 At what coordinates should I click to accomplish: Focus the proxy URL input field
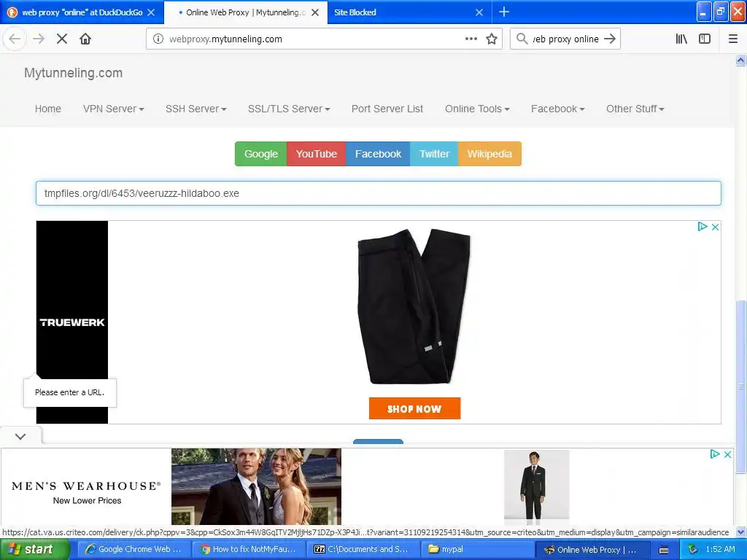pos(379,193)
